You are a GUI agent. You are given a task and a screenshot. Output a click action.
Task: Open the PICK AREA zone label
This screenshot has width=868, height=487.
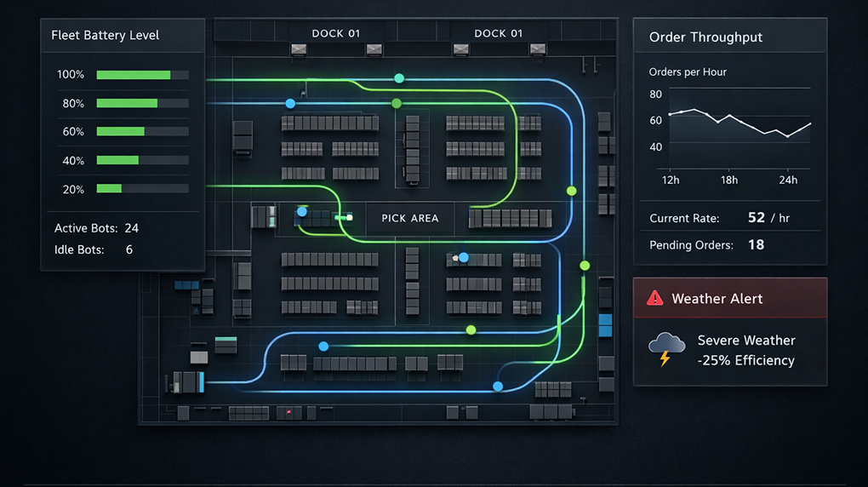(410, 219)
